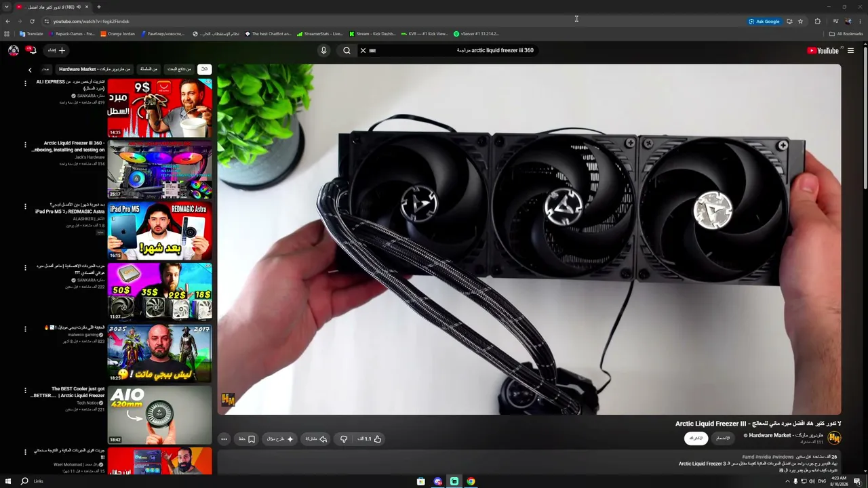The image size is (868, 488).
Task: Open the AIO 420mm BEST Cooler thumbnail
Action: [159, 415]
